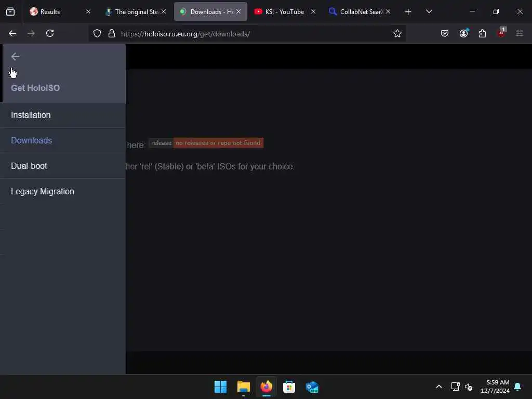The height and width of the screenshot is (399, 532).
Task: Open a new browser tab
Action: [x=408, y=12]
